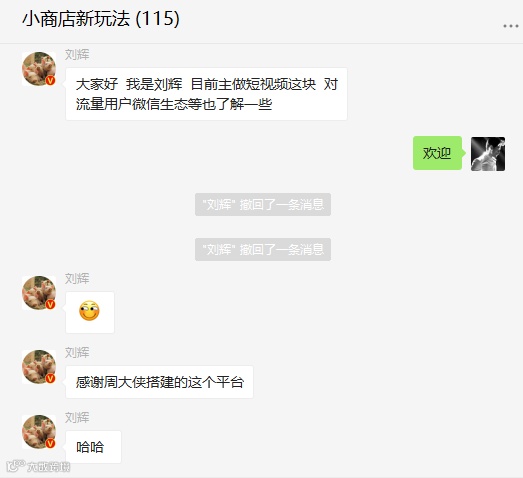Click the 刘辉 name label above 哈哈 message
Screen dimensions: 523x478
[x=77, y=418]
